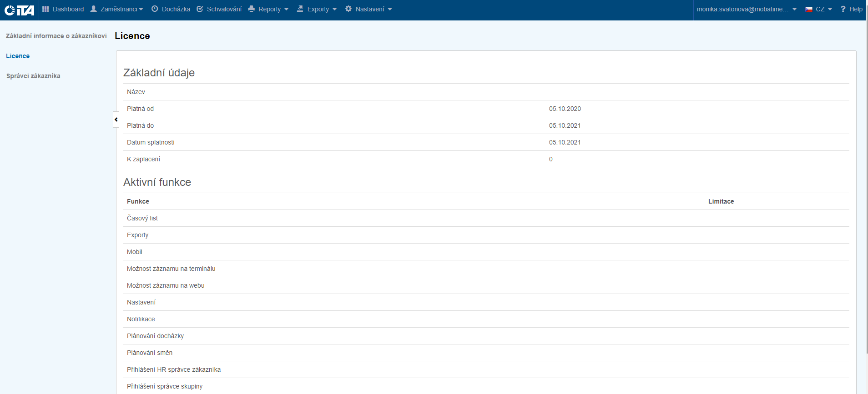Viewport: 868px width, 394px height.
Task: Click the Nastavení gear icon
Action: 348,9
